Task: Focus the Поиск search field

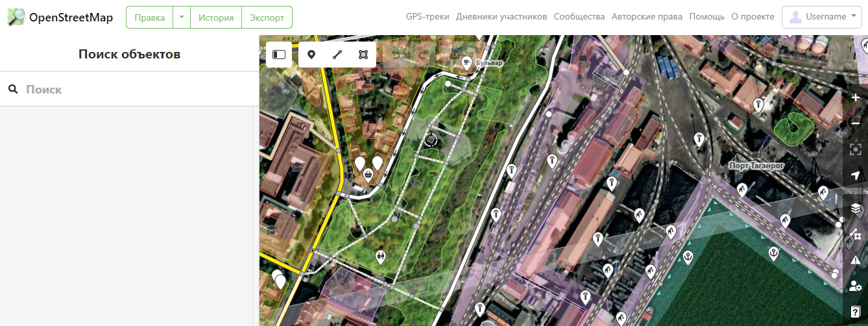Action: [129, 89]
